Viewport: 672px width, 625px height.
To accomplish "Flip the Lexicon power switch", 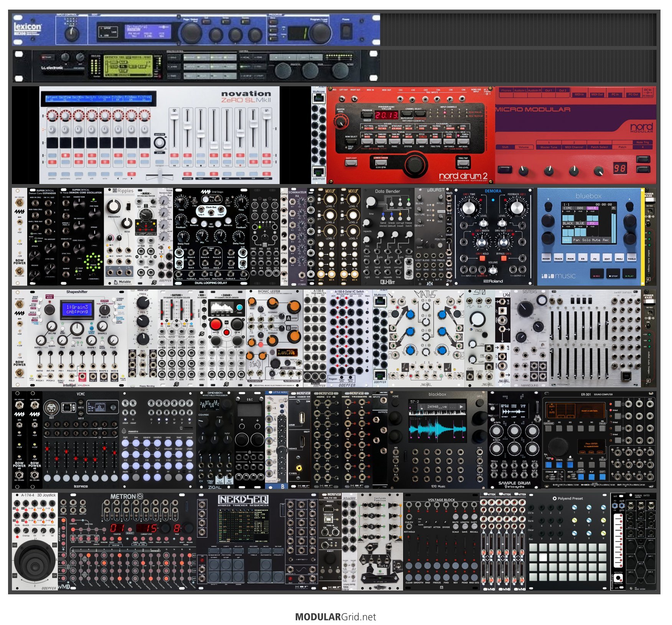I will [x=346, y=31].
